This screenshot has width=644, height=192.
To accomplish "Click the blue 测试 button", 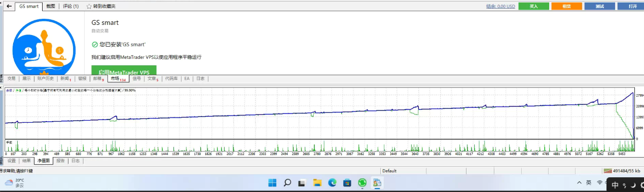I will pyautogui.click(x=599, y=6).
